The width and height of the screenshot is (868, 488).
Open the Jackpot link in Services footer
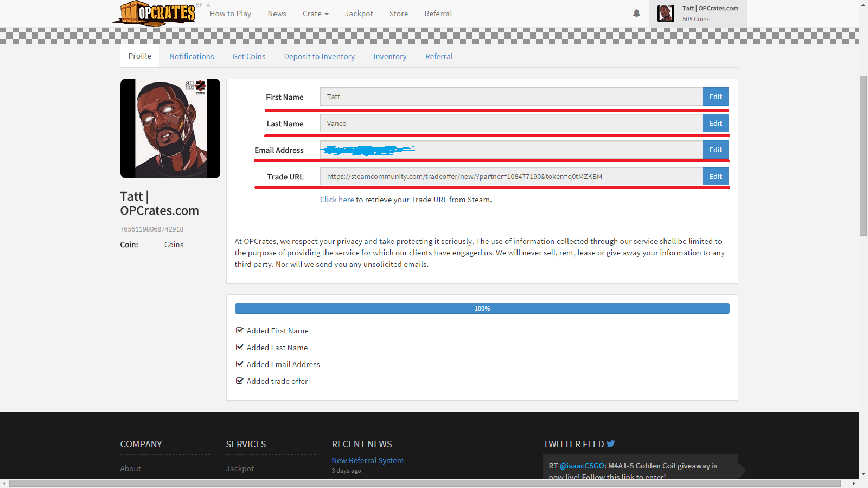point(240,468)
